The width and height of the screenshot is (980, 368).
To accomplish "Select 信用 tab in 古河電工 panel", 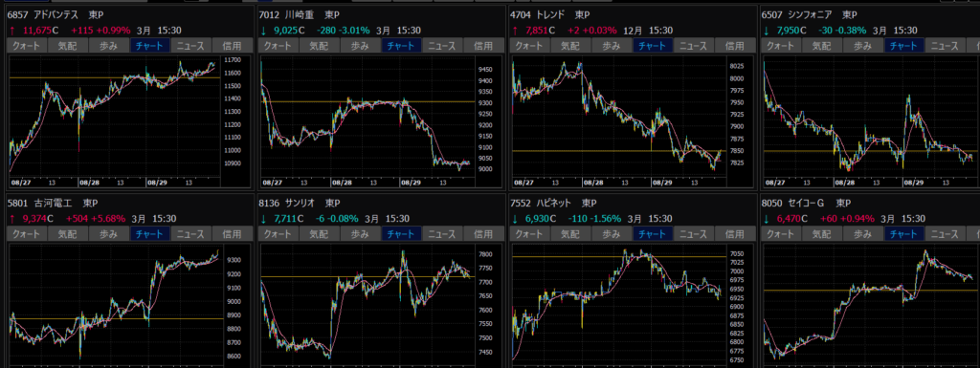I will (233, 234).
